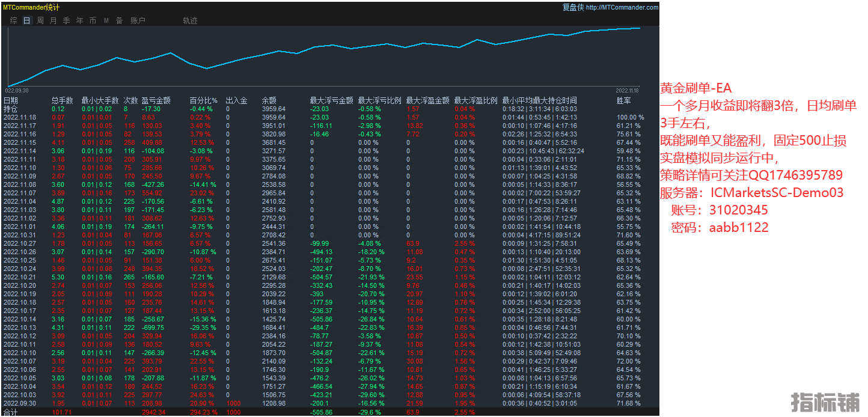Open the 周 weekly statistics tab

point(40,20)
